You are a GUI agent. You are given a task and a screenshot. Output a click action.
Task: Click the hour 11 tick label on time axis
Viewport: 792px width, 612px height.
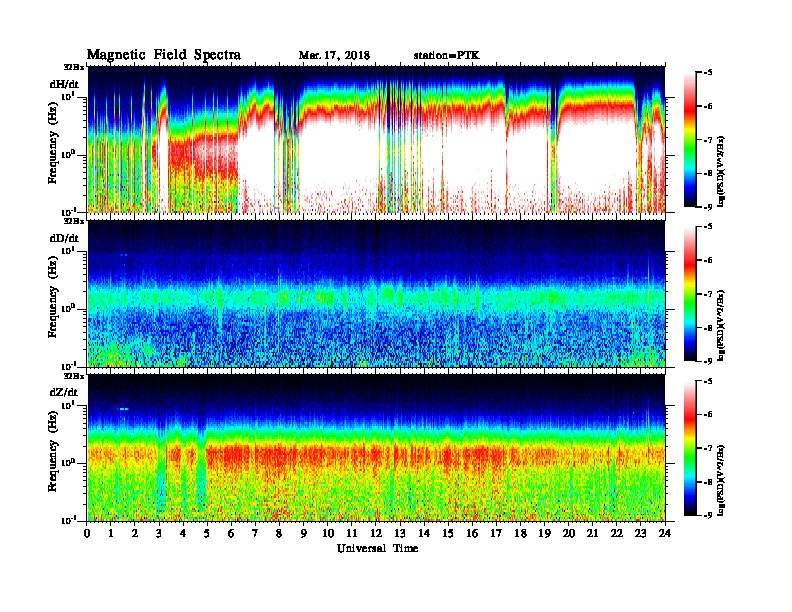(x=352, y=533)
